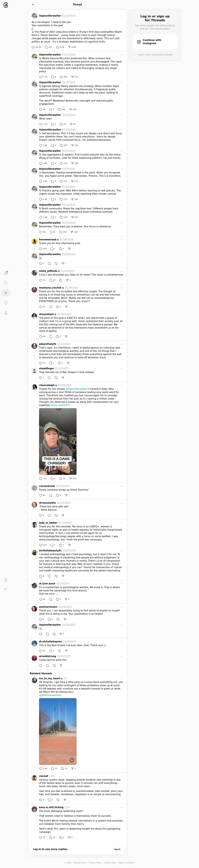Open the activity heart icon in sidebar

pos(6,303)
